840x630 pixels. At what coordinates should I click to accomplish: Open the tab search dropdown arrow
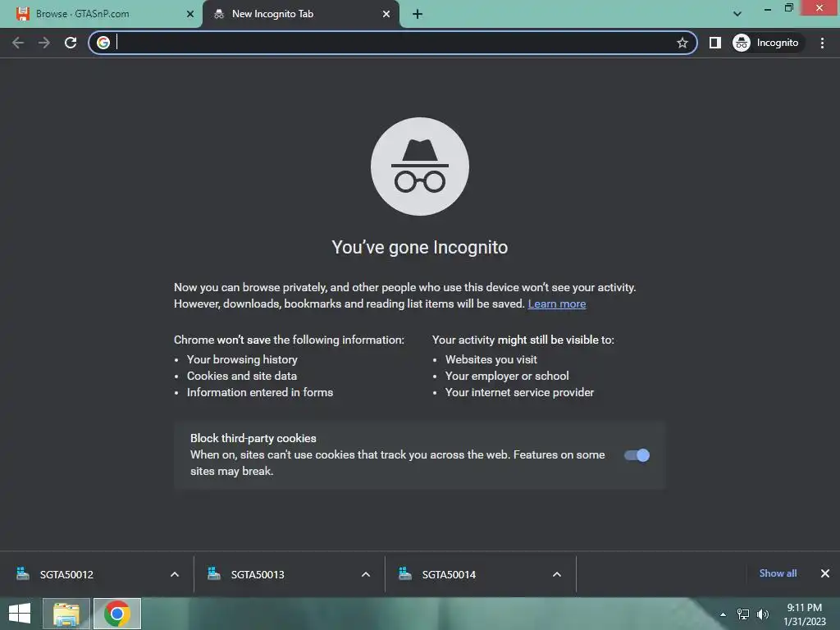(737, 14)
